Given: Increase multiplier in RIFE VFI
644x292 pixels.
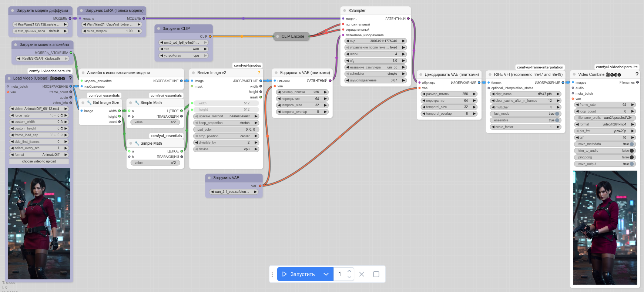Looking at the screenshot, I should [x=558, y=107].
